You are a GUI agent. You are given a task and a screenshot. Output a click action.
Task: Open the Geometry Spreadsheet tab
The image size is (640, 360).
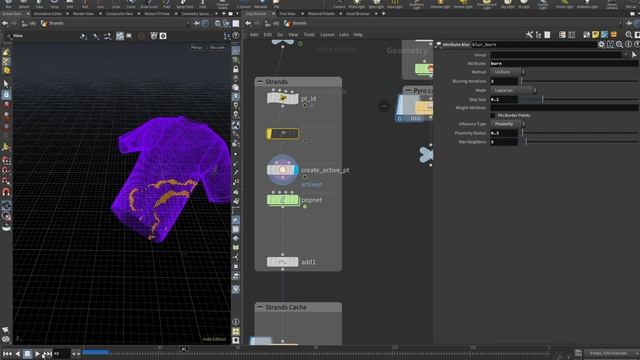click(x=196, y=13)
